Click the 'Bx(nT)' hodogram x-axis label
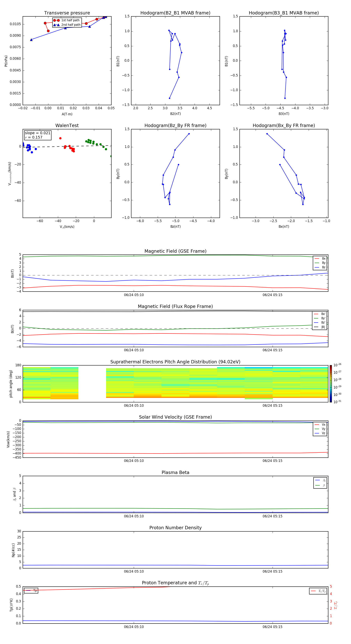The width and height of the screenshot is (351, 644). click(x=284, y=227)
